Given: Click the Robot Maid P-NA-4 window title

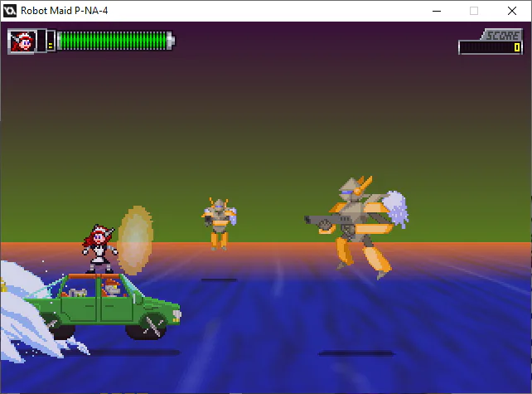Looking at the screenshot, I should pos(64,11).
